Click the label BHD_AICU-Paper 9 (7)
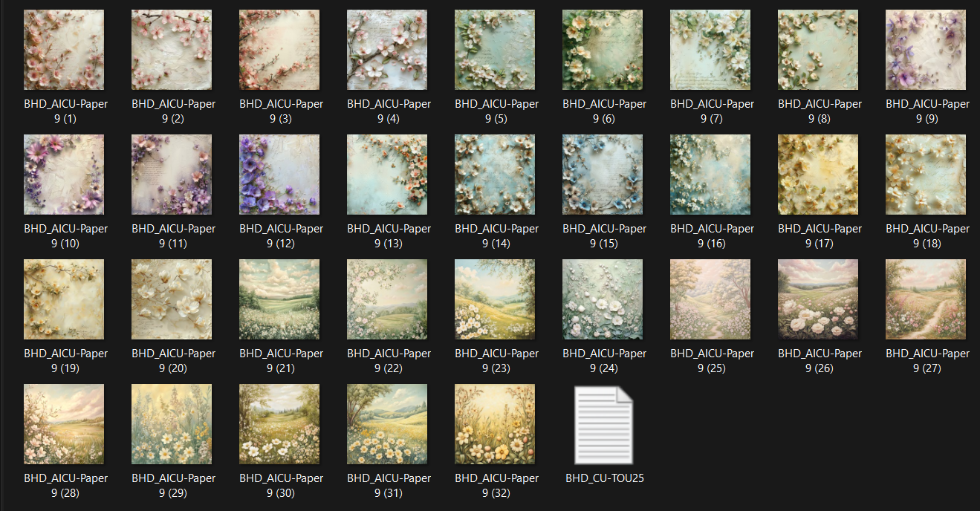This screenshot has height=511, width=980. point(712,111)
